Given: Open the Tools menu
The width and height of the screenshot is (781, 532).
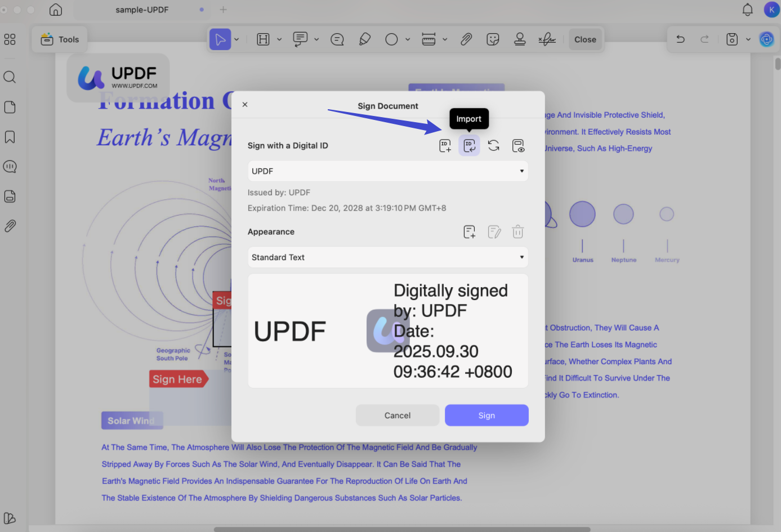Looking at the screenshot, I should 60,39.
